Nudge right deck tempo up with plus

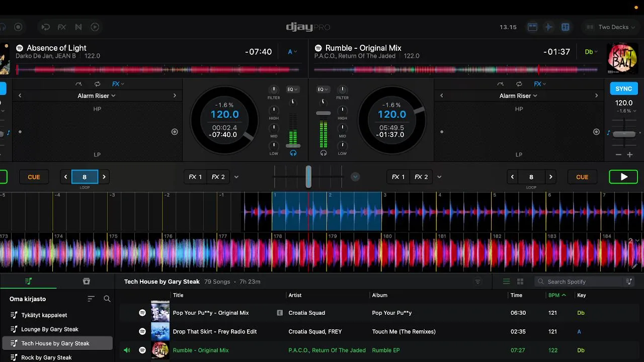click(x=629, y=155)
